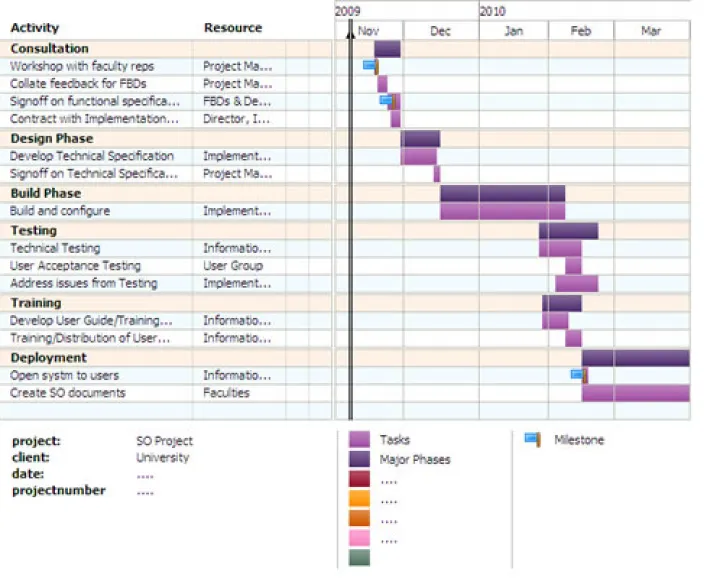Click the Resource column header
The image size is (720, 581).
pyautogui.click(x=233, y=28)
